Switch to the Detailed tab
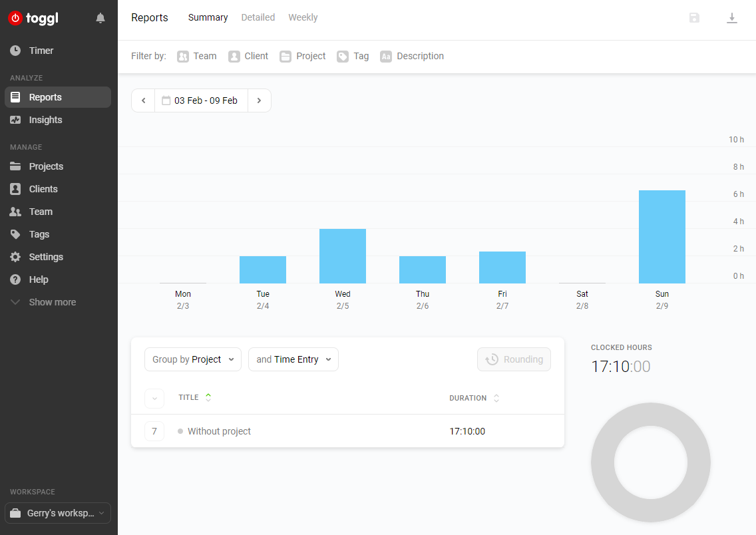 tap(258, 18)
